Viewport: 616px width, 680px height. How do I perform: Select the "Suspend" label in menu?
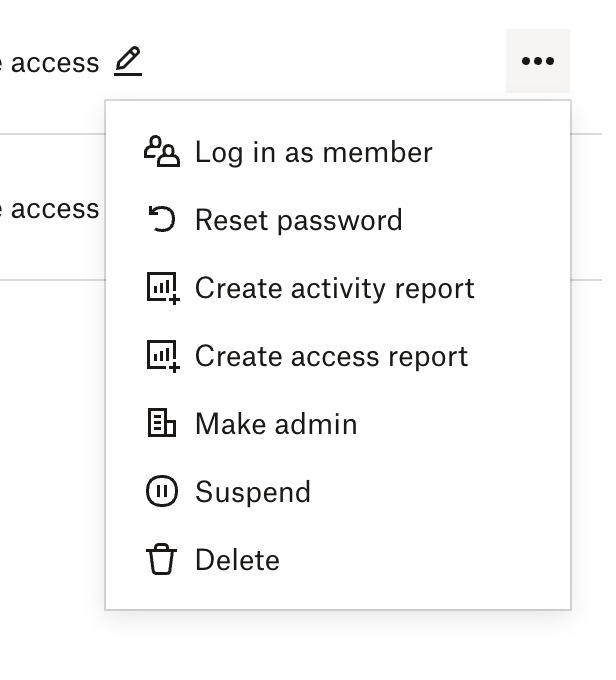pyautogui.click(x=253, y=492)
